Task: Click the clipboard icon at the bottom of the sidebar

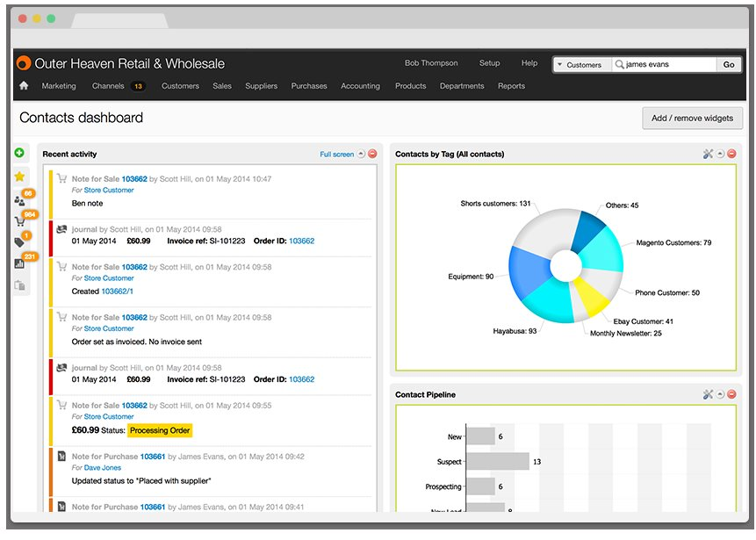Action: (x=20, y=285)
